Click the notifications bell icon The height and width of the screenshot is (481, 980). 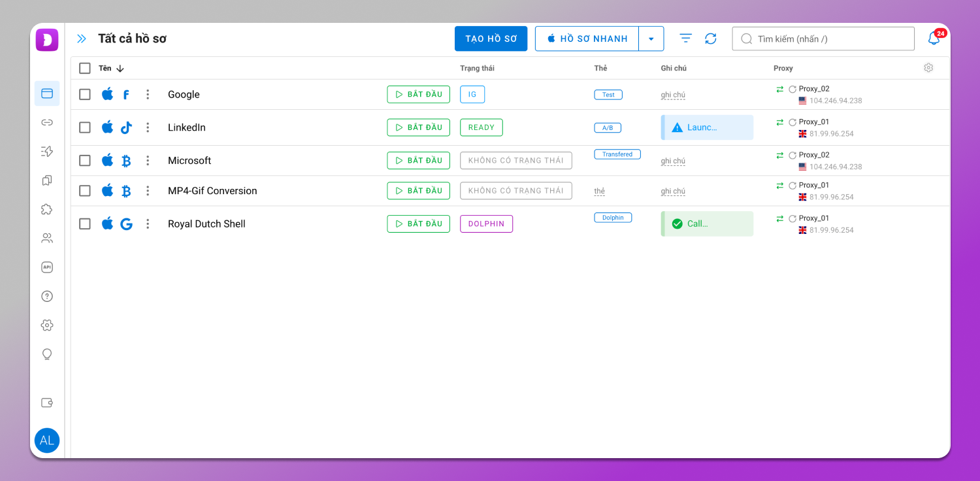pyautogui.click(x=934, y=39)
